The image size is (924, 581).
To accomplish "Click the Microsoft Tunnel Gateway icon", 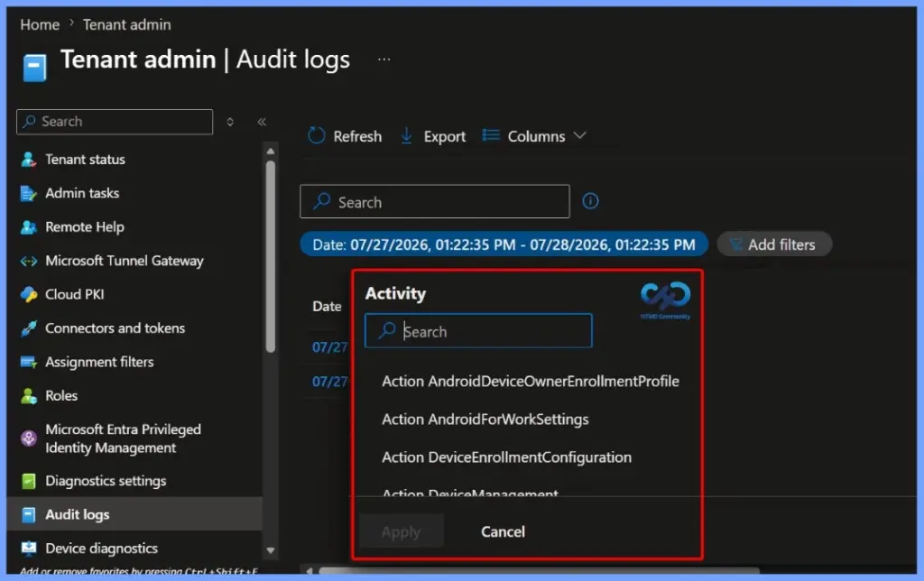I will pos(28,261).
